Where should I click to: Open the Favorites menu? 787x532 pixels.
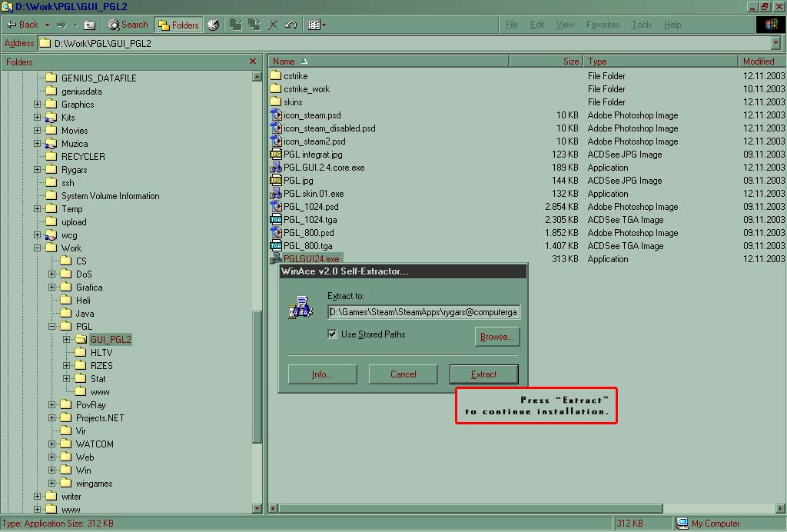[603, 25]
